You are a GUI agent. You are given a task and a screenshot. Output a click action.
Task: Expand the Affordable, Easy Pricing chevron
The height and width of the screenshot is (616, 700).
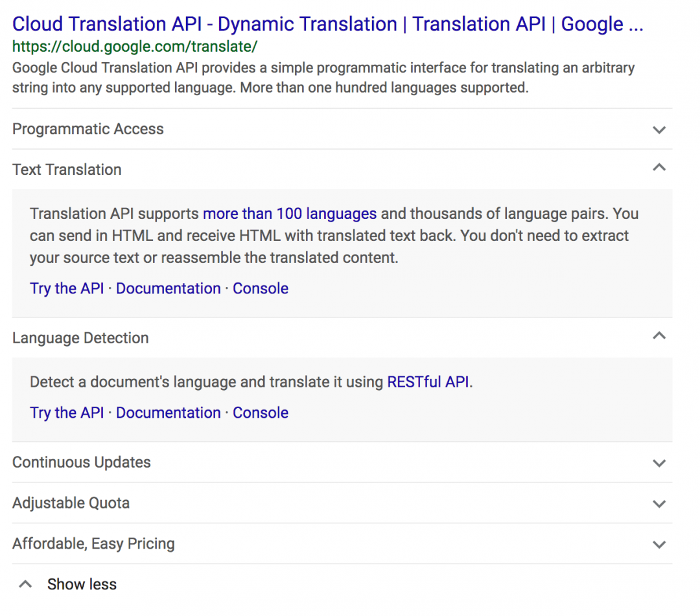coord(659,544)
